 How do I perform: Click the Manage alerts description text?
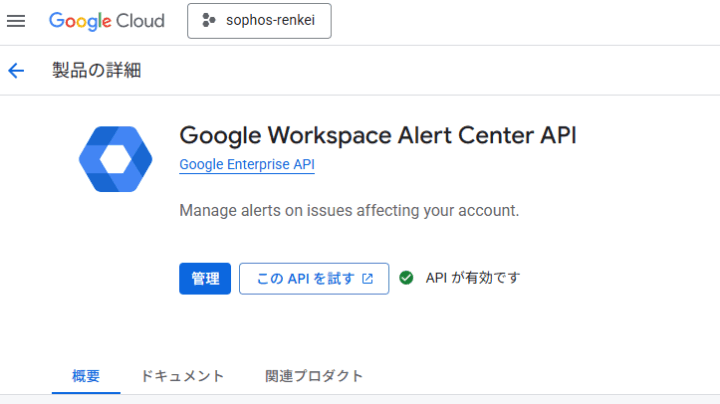(349, 211)
